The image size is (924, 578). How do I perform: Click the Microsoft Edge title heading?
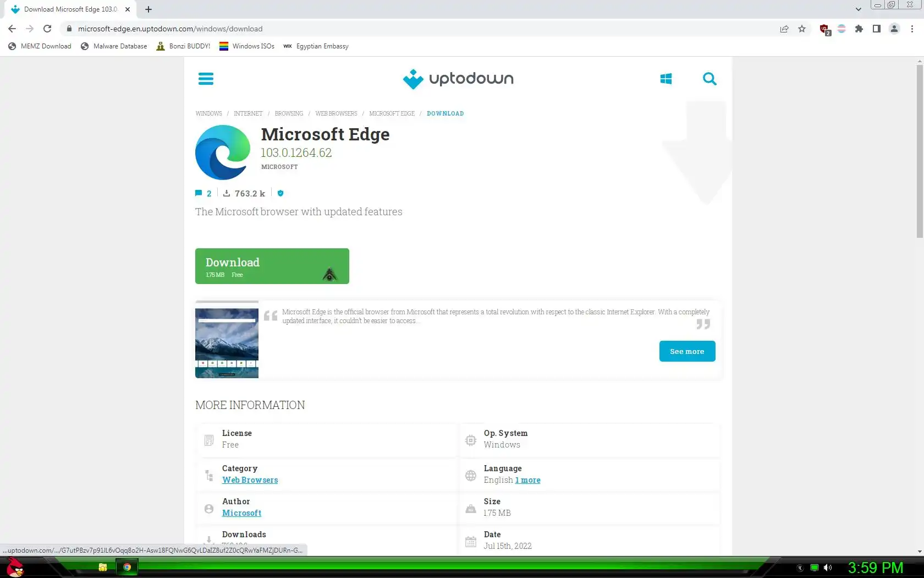(325, 134)
